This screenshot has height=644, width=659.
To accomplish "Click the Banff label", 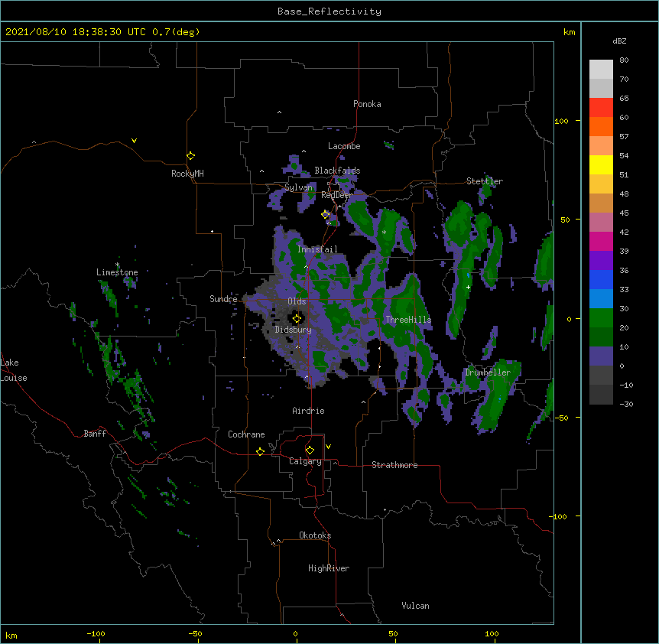I will coord(95,434).
